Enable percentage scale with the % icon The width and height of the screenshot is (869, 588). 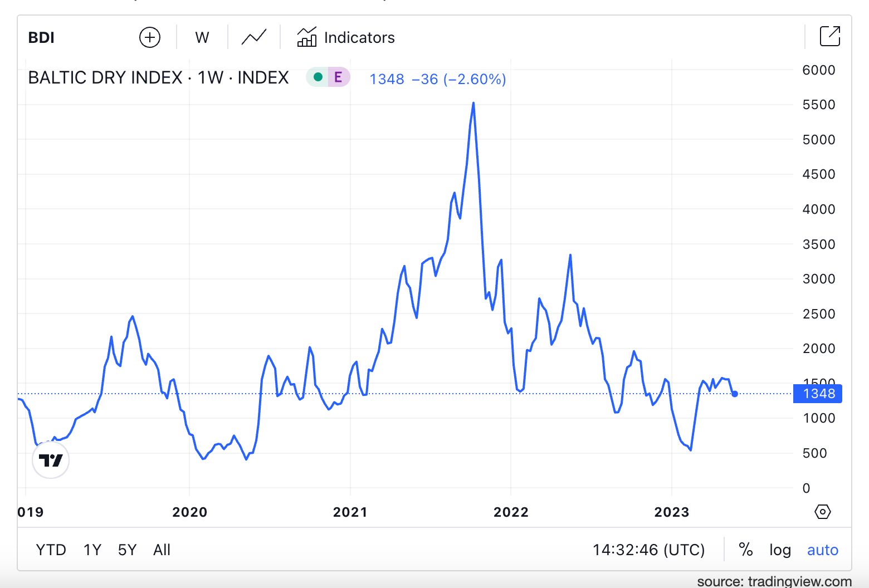tap(746, 550)
